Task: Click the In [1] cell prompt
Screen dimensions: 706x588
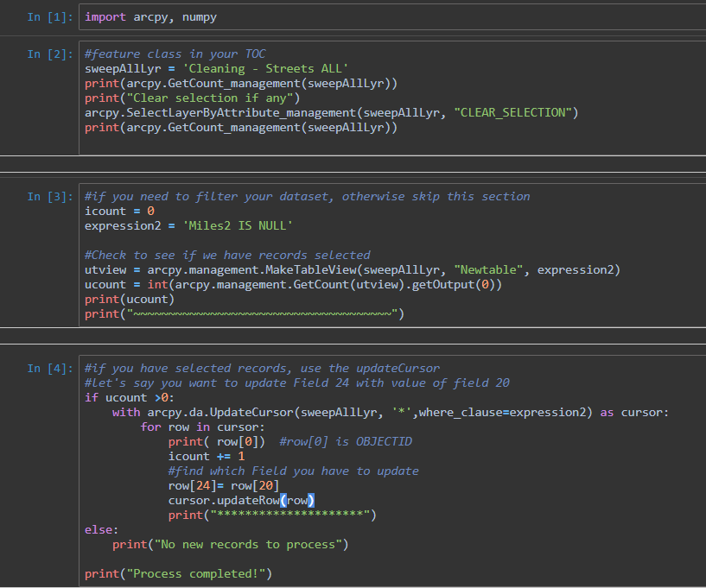Action: pos(48,17)
